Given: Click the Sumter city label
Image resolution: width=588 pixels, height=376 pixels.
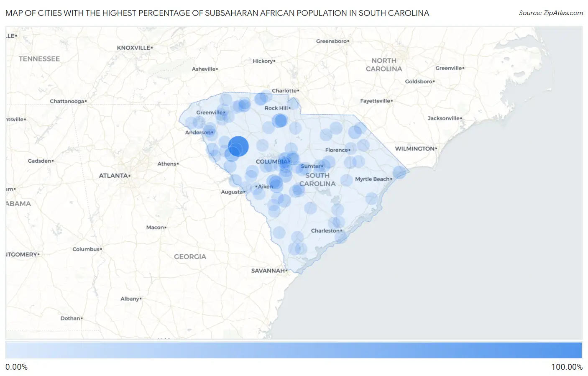Looking at the screenshot, I should click(311, 166).
